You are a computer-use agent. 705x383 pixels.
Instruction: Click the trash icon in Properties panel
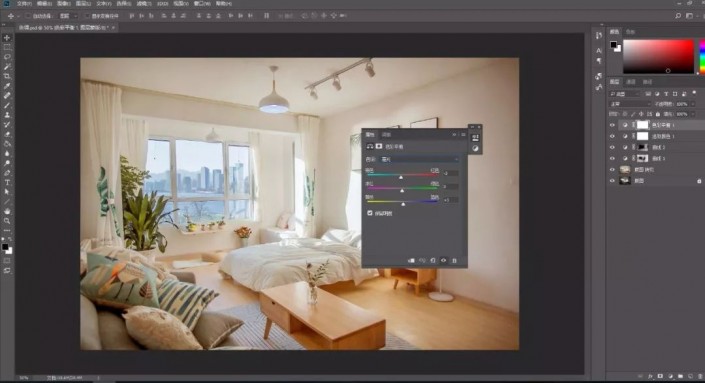point(454,261)
